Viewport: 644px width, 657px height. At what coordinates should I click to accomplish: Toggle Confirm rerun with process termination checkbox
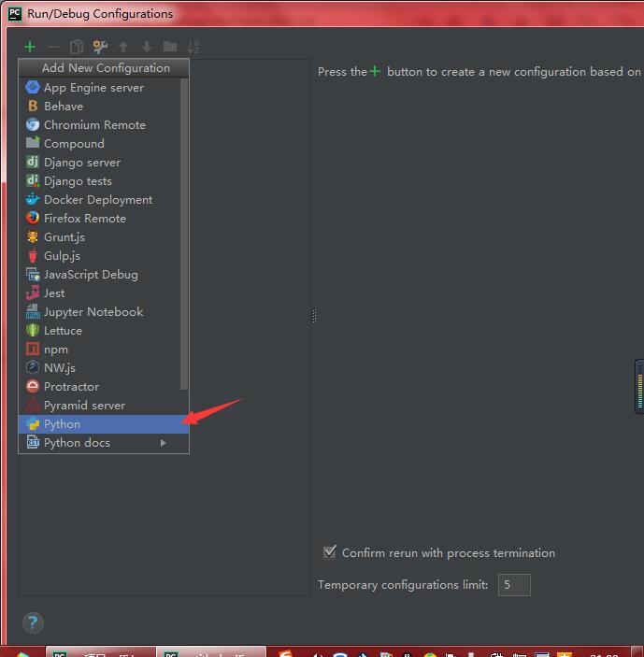pyautogui.click(x=330, y=552)
